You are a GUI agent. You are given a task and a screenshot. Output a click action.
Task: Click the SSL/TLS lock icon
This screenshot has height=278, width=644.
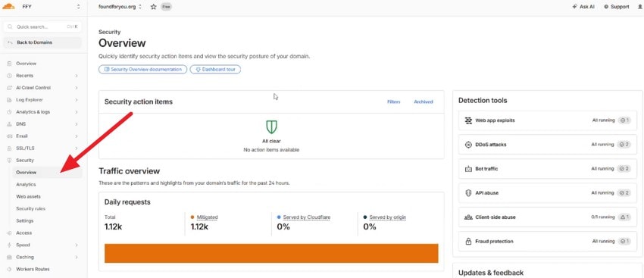point(9,148)
